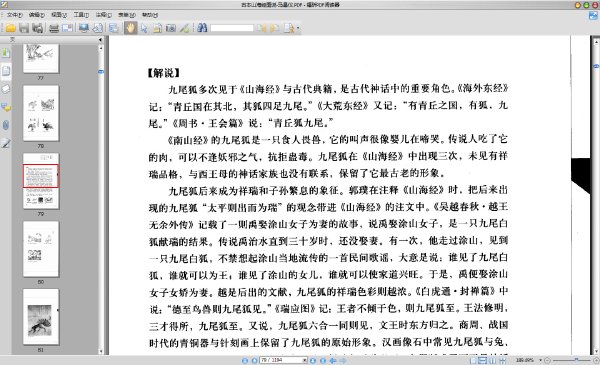Click the next view forward arrow
Image resolution: width=600 pixels, height=365 pixels.
(343, 360)
